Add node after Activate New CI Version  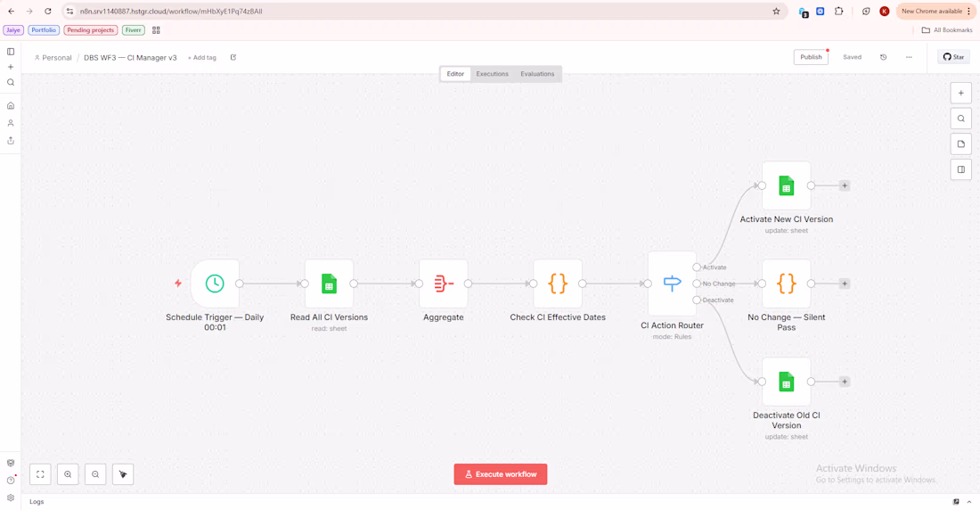pos(845,185)
